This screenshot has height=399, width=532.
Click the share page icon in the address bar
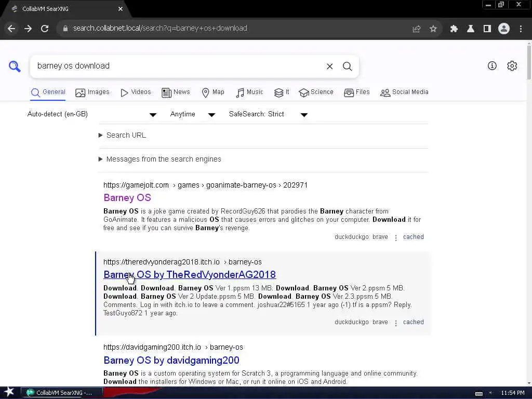pyautogui.click(x=416, y=29)
